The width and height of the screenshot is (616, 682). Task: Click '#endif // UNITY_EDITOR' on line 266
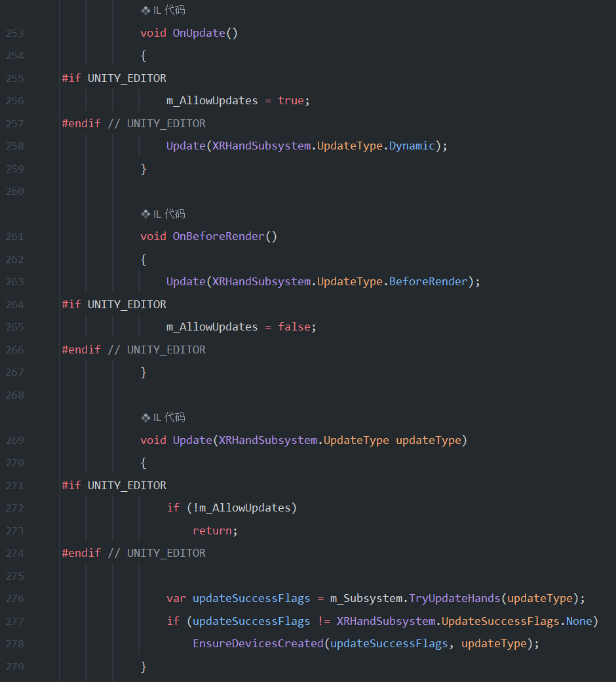134,350
